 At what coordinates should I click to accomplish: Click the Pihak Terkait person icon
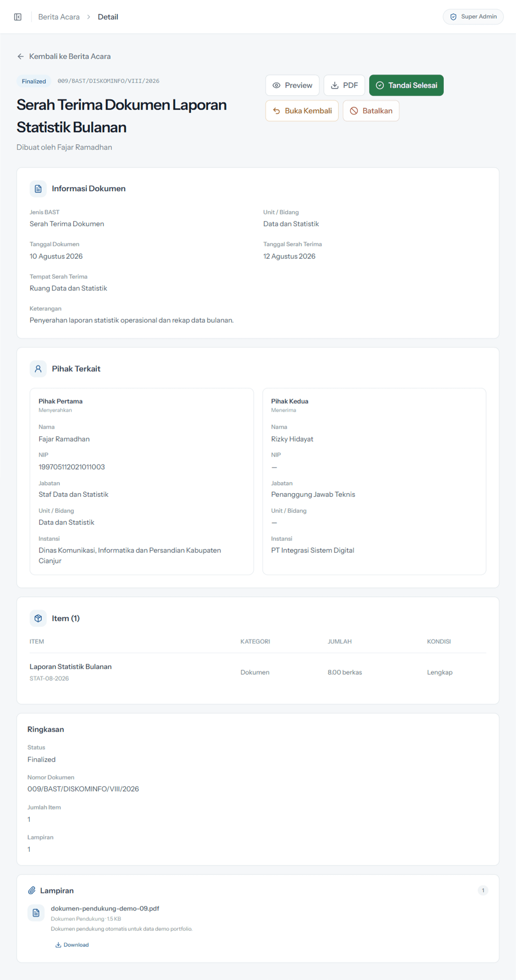38,369
